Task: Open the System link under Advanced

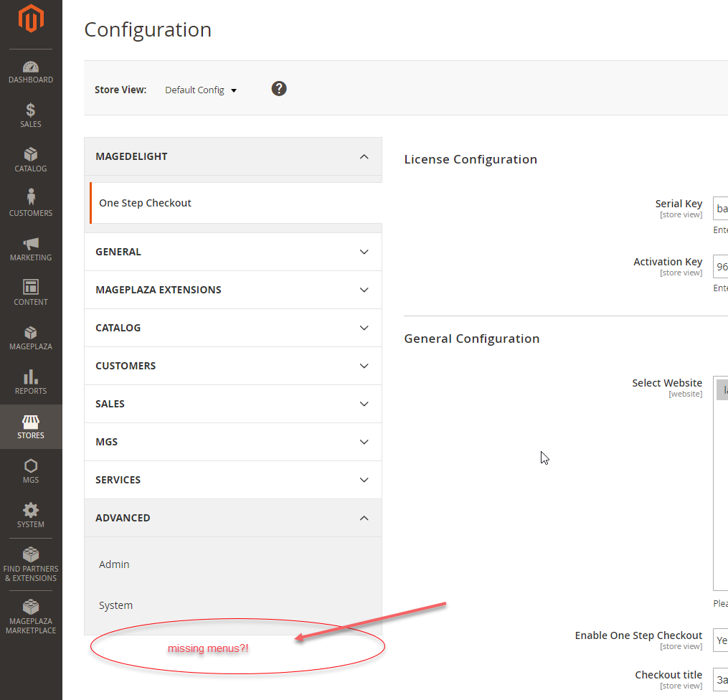Action: click(x=115, y=605)
